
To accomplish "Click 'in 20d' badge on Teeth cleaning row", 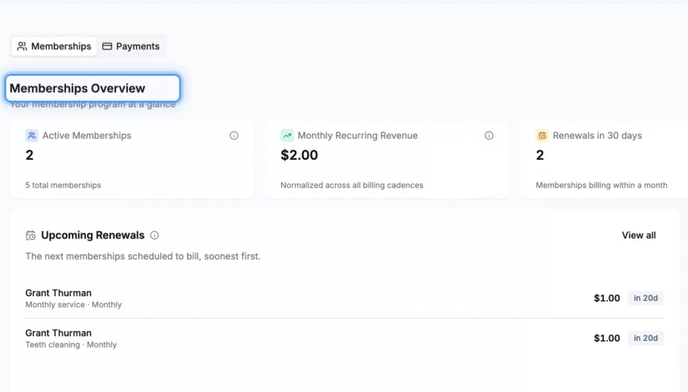I will click(x=646, y=338).
